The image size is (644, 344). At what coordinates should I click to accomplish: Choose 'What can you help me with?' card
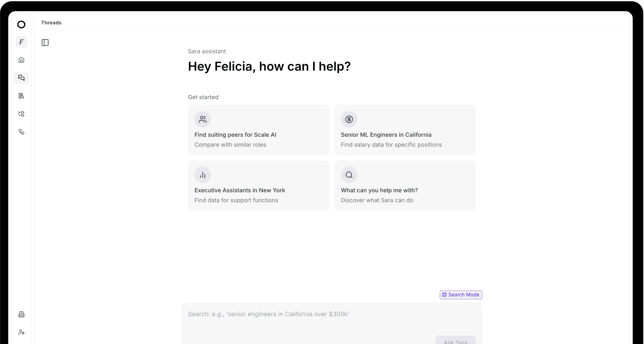405,185
